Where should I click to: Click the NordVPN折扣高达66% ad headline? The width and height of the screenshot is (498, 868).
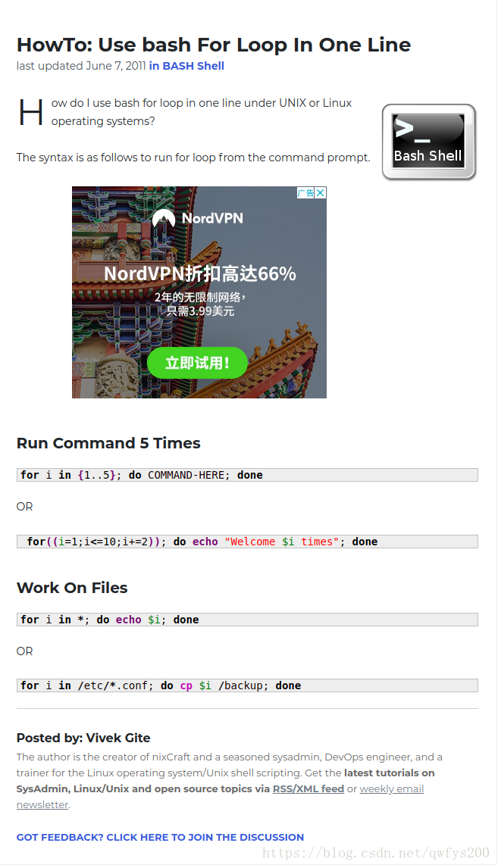point(200,273)
